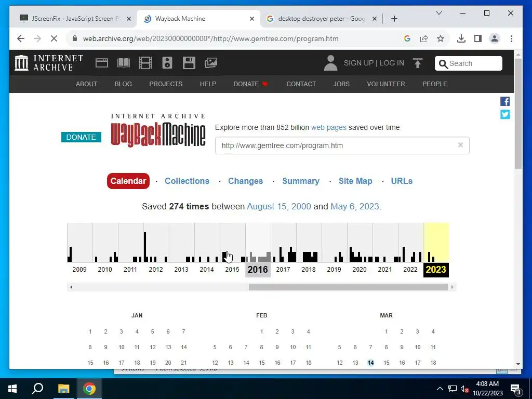Screen dimensions: 532x399
Task: Open the ABOUT menu item
Action: coord(87,84)
